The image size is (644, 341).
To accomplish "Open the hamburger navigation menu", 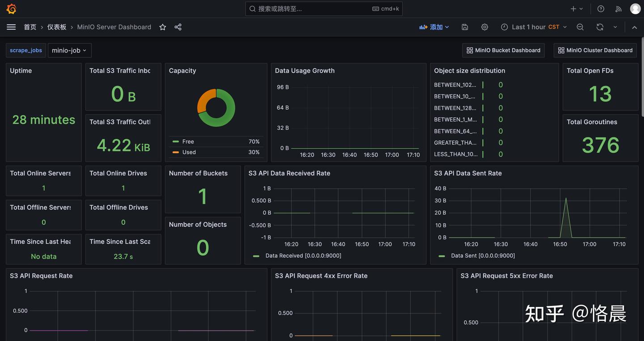I will pos(11,27).
